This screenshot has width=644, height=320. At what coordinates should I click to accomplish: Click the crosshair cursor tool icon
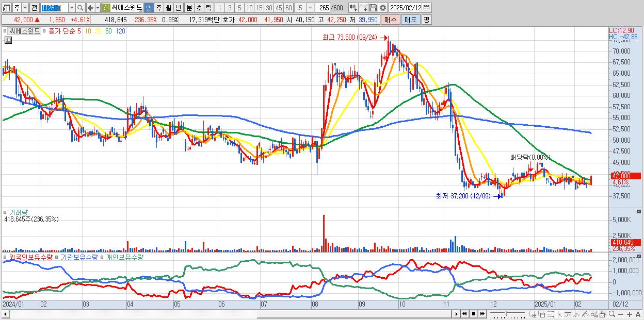tap(559, 314)
